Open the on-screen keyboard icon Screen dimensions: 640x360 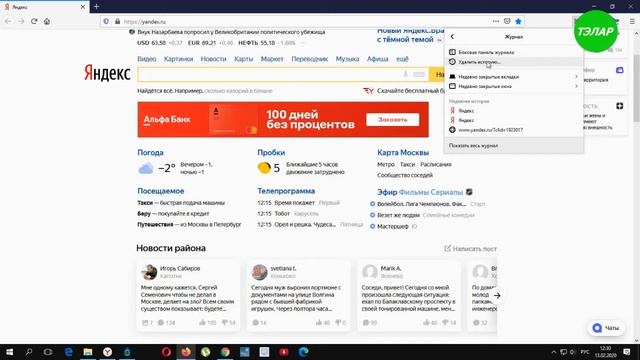419,74
